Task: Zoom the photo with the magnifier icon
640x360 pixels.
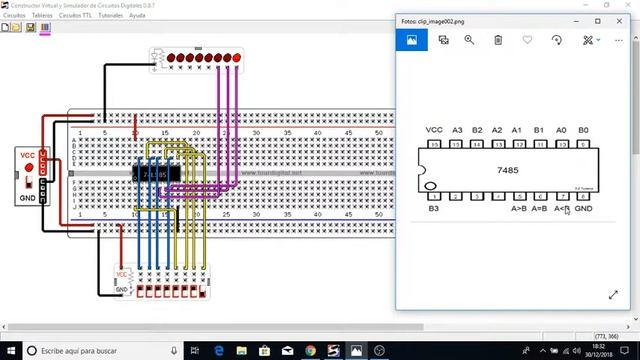Action: point(469,40)
